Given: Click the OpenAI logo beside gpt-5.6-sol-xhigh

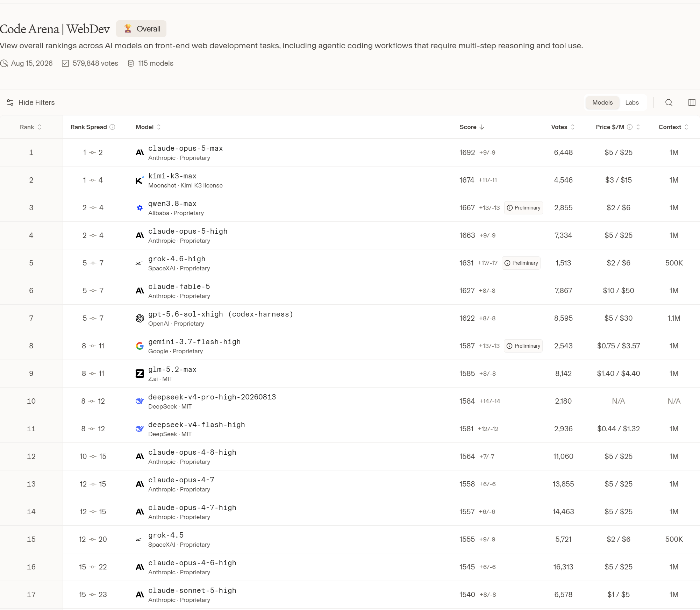Looking at the screenshot, I should 140,318.
